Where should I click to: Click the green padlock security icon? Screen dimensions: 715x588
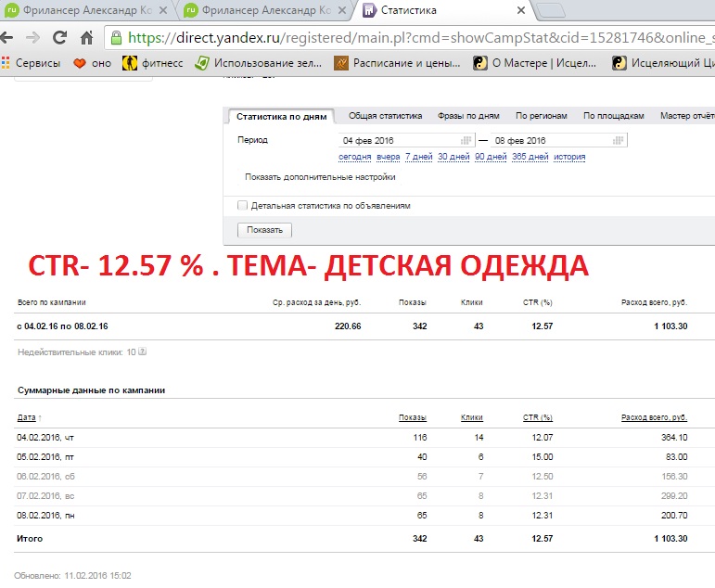coord(116,38)
